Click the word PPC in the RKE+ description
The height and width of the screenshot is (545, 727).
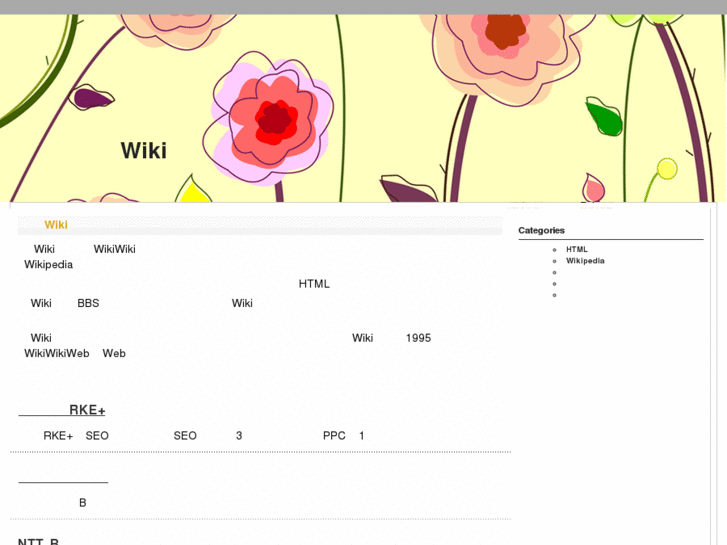(x=334, y=436)
